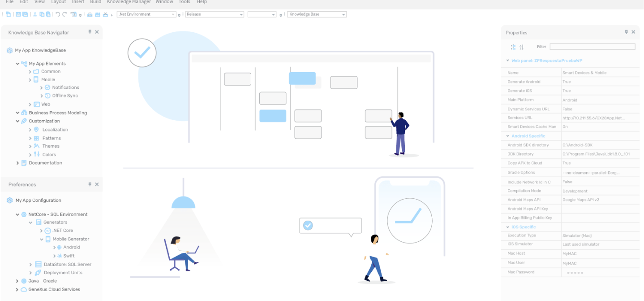644x301 pixels.
Task: Collapse the Android Specific property group
Action: [507, 136]
